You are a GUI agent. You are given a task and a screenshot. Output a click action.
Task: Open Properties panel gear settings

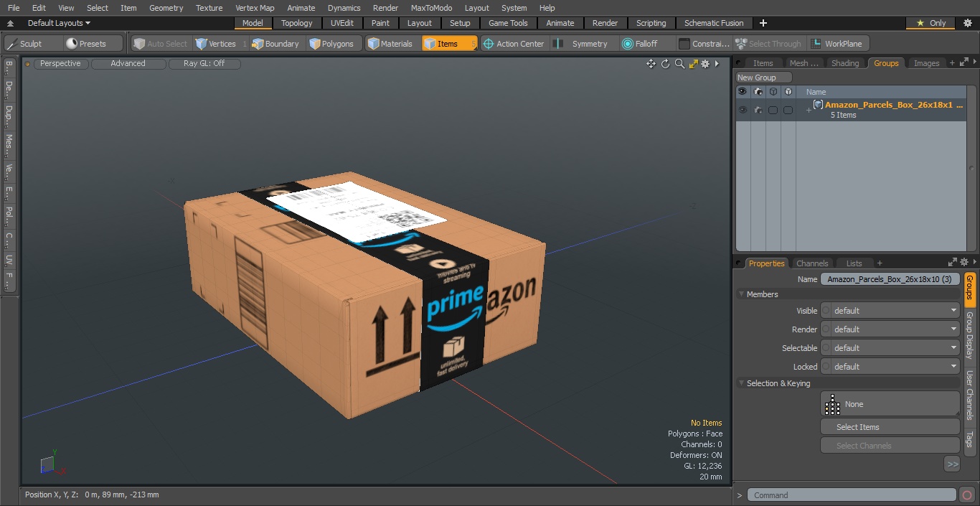963,263
